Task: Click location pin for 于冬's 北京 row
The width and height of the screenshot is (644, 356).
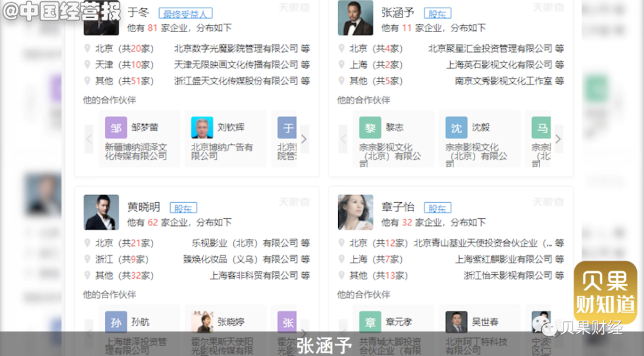Action: tap(87, 48)
